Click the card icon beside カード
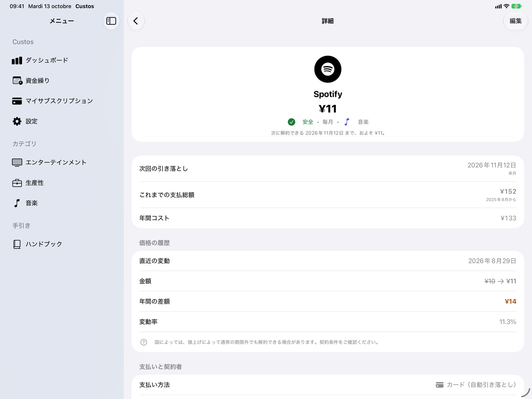 [x=440, y=385]
